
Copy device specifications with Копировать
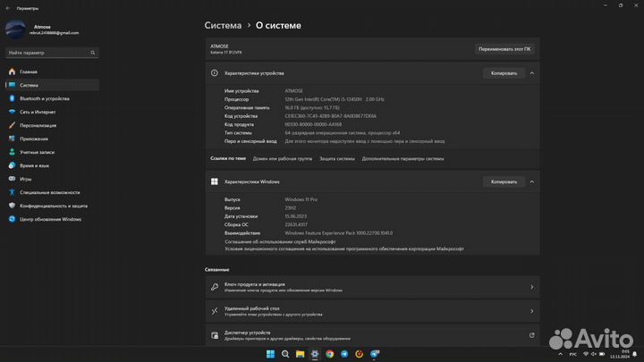[504, 73]
